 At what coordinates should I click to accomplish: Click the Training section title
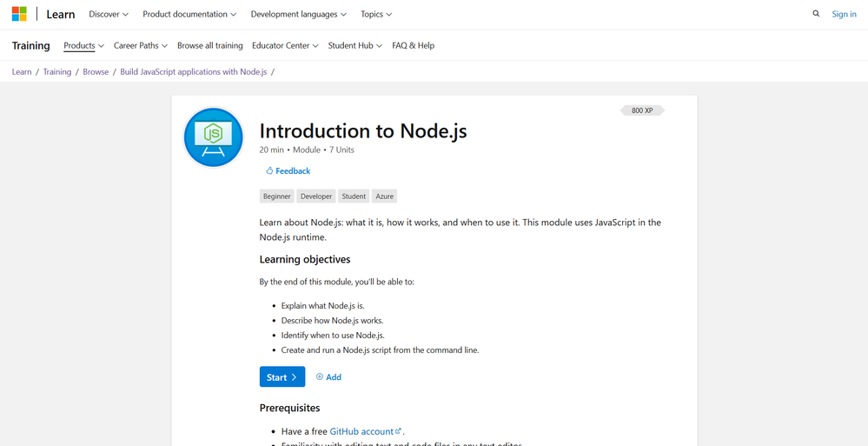point(31,45)
